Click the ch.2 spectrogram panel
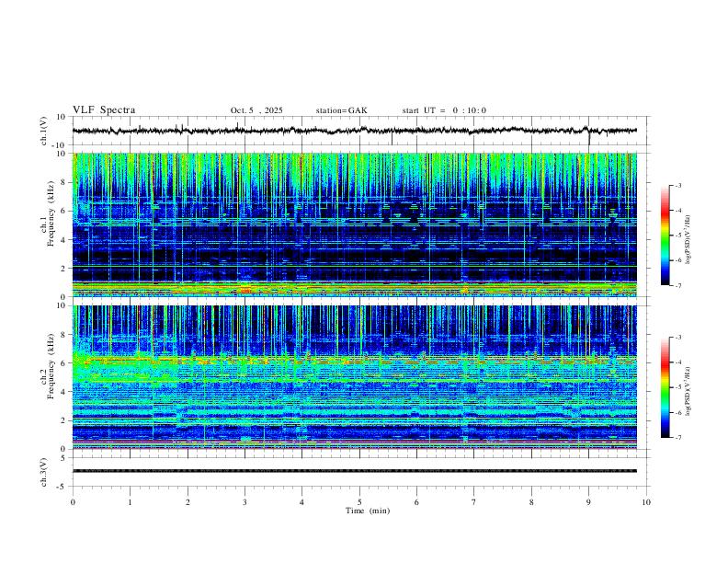The width and height of the screenshot is (728, 563). (355, 377)
